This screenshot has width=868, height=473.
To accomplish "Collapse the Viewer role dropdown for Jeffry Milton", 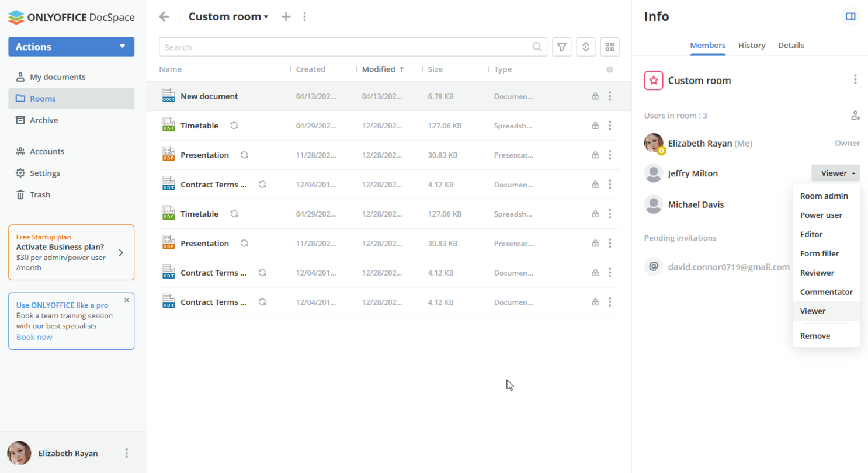I will pyautogui.click(x=835, y=173).
